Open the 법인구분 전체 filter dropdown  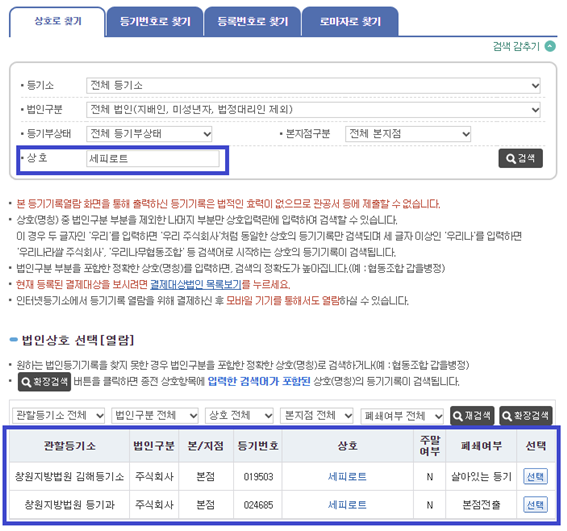[155, 416]
